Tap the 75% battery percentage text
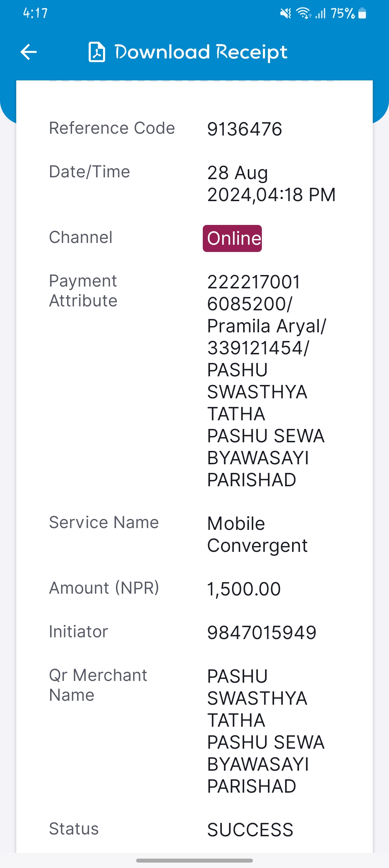This screenshot has height=868, width=389. (343, 14)
